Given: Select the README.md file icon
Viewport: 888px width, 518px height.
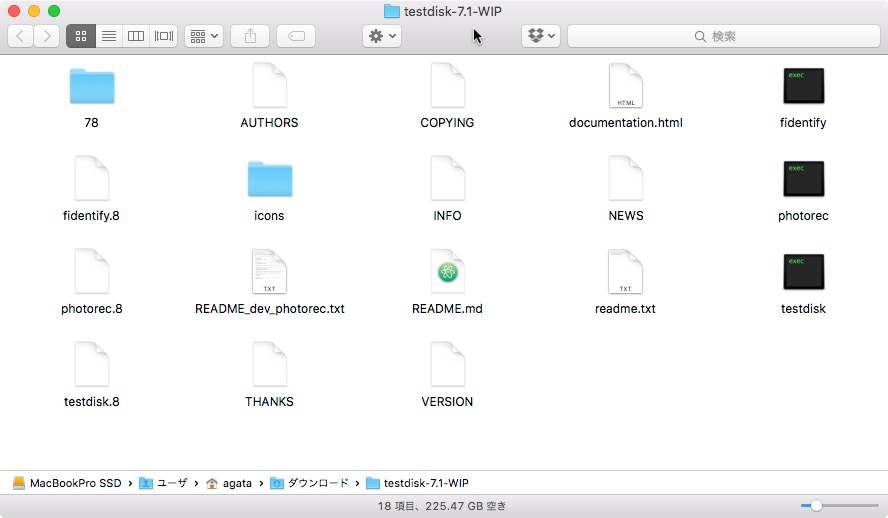Looking at the screenshot, I should [x=447, y=271].
